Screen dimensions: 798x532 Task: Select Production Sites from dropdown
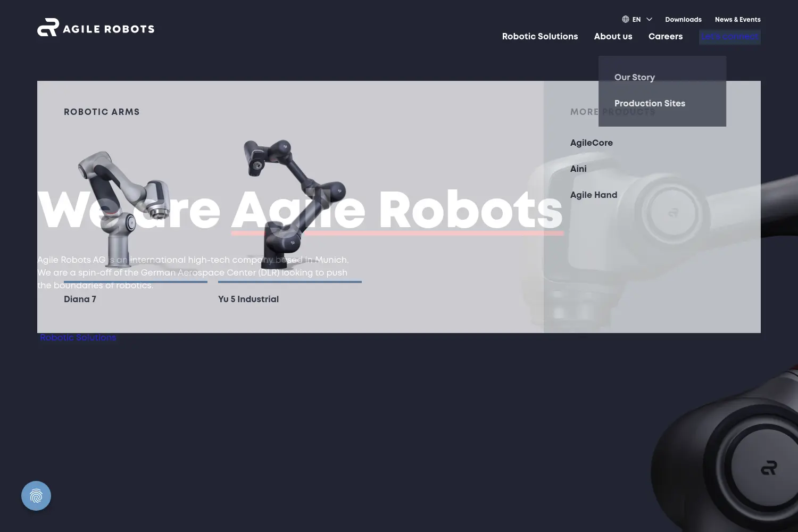[x=650, y=103]
